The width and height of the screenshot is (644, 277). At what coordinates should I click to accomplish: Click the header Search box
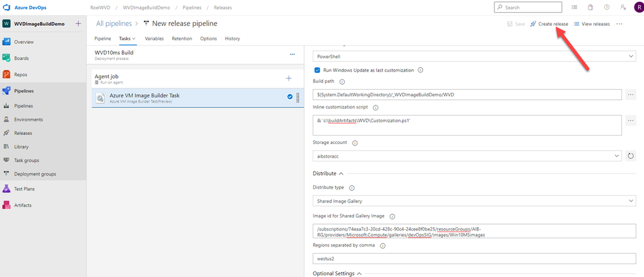[x=528, y=7]
